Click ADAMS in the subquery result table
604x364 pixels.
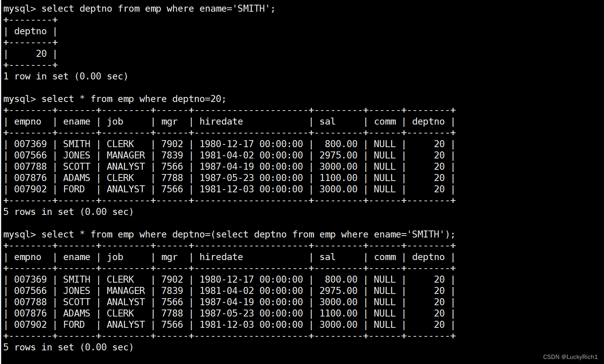(76, 313)
